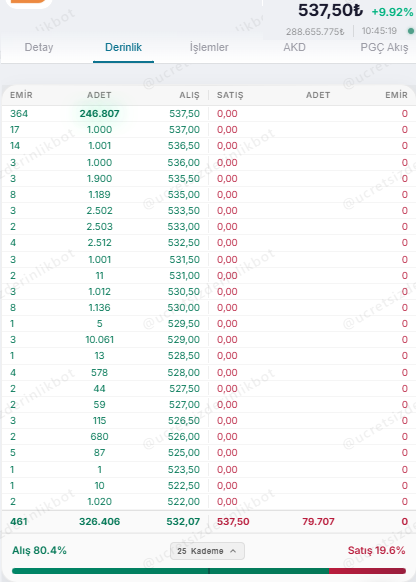
Task: Click the red 537,50 ask total
Action: 233,521
